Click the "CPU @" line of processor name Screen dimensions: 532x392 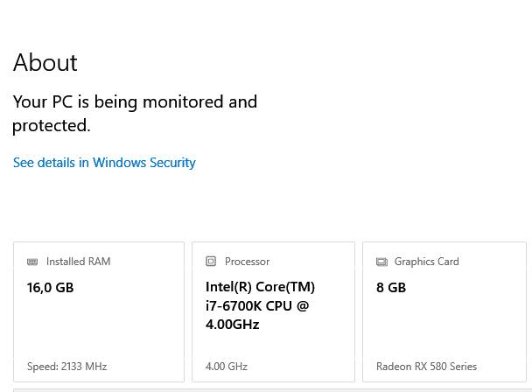click(287, 305)
